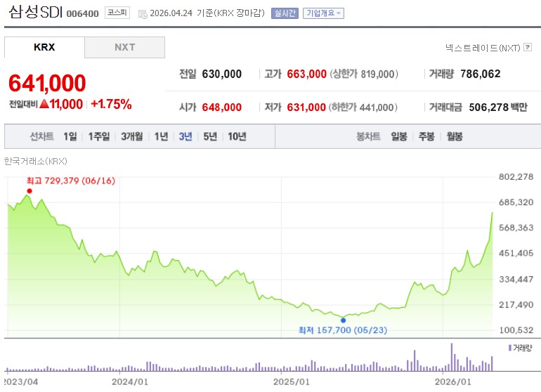Viewport: 541px width, 392px height.
Task: Click the stock code 006400
Action: coord(82,14)
